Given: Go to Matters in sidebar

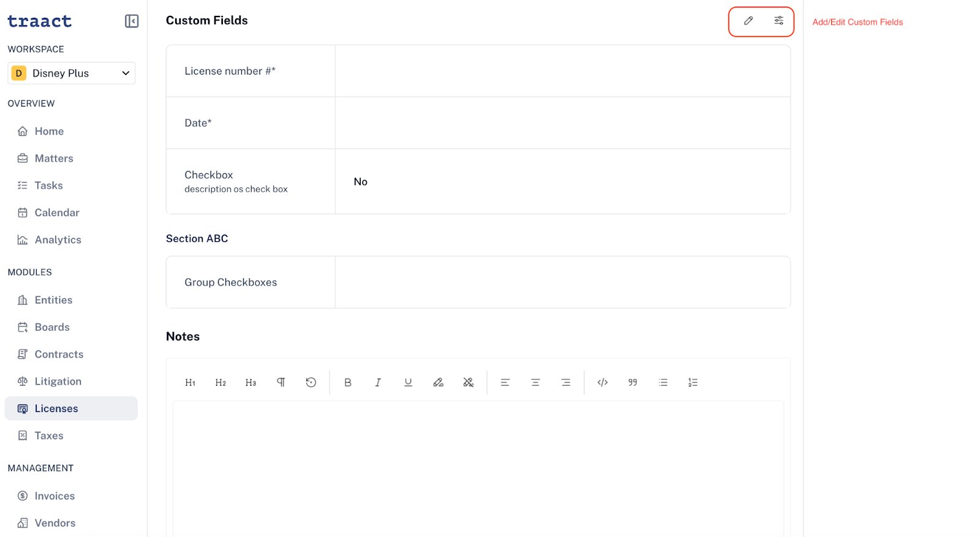Looking at the screenshot, I should pyautogui.click(x=54, y=159).
